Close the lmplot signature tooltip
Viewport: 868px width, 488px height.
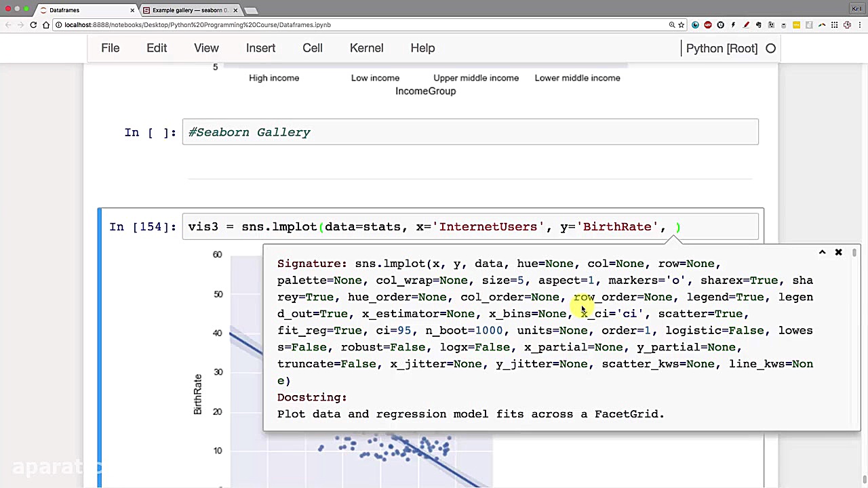pyautogui.click(x=838, y=252)
